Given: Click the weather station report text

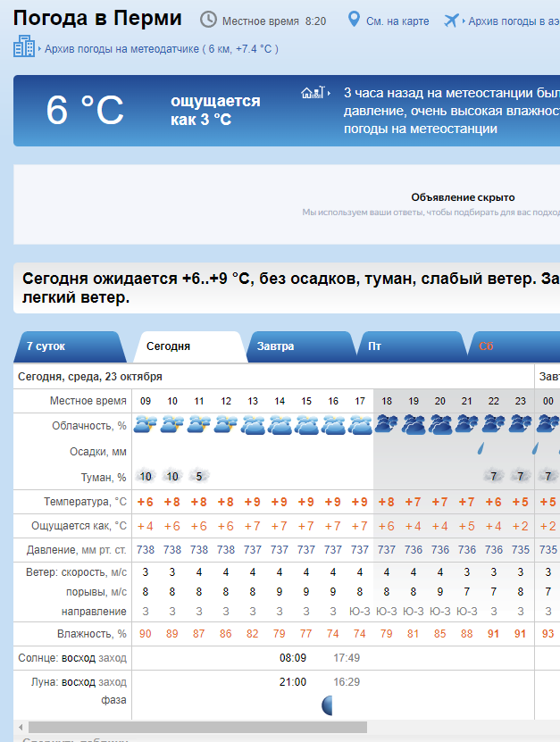Looking at the screenshot, I should [452, 111].
